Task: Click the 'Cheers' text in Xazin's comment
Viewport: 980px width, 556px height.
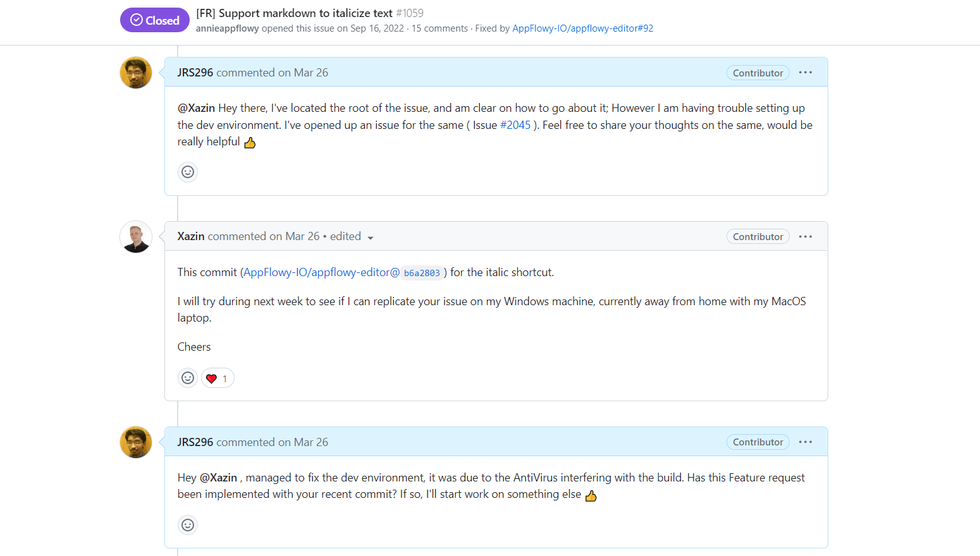Action: click(194, 347)
